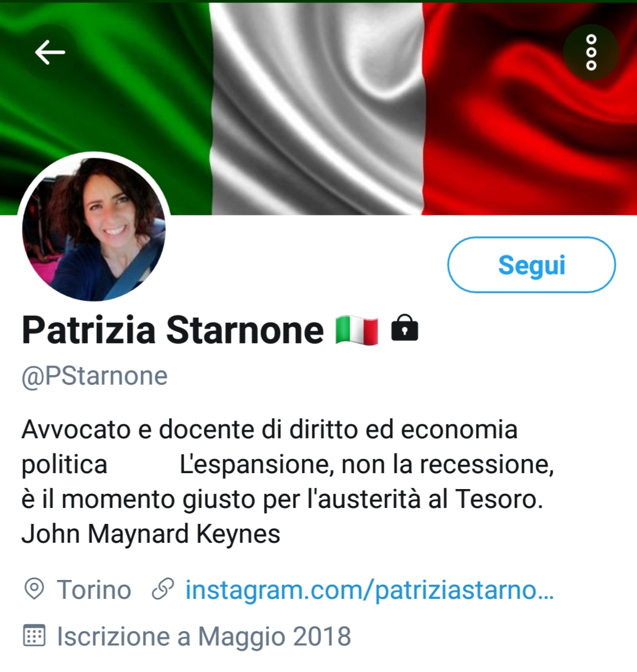Viewport: 637px width, 672px height.
Task: Tap the Patrizia Starnone display name
Action: 173,330
